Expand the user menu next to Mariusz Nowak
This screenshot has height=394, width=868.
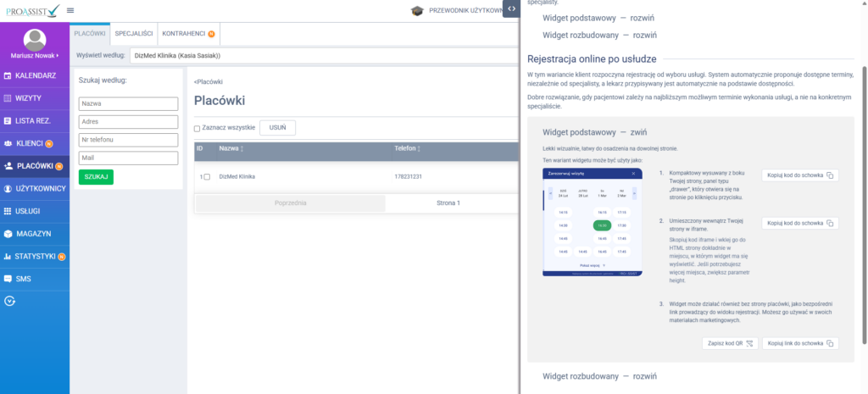(x=58, y=56)
